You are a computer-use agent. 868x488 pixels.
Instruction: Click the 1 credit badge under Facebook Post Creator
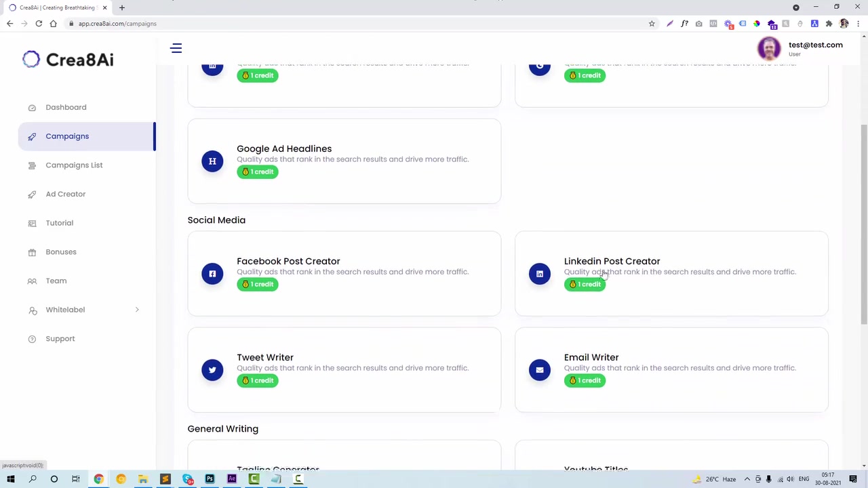click(x=258, y=285)
